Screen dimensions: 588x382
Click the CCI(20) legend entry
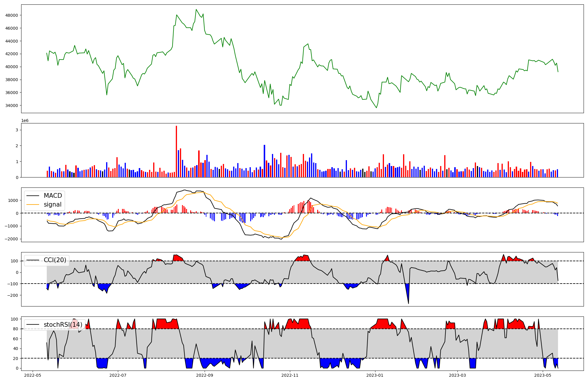click(55, 260)
